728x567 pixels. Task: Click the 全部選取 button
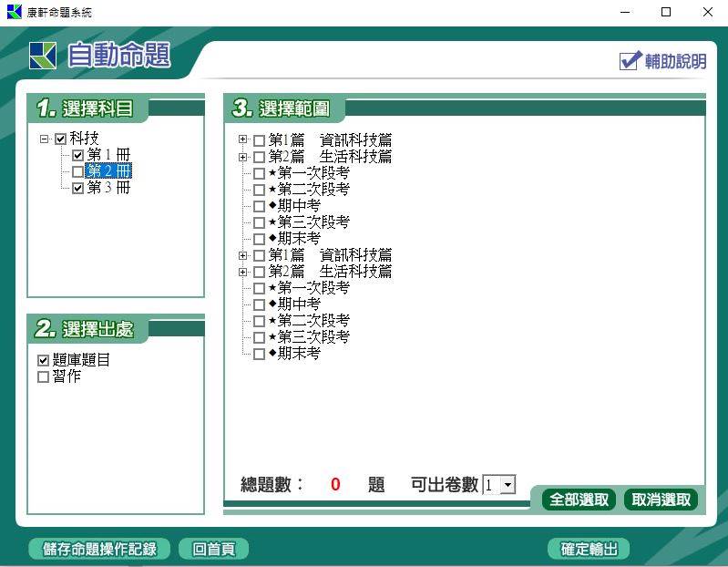(579, 500)
